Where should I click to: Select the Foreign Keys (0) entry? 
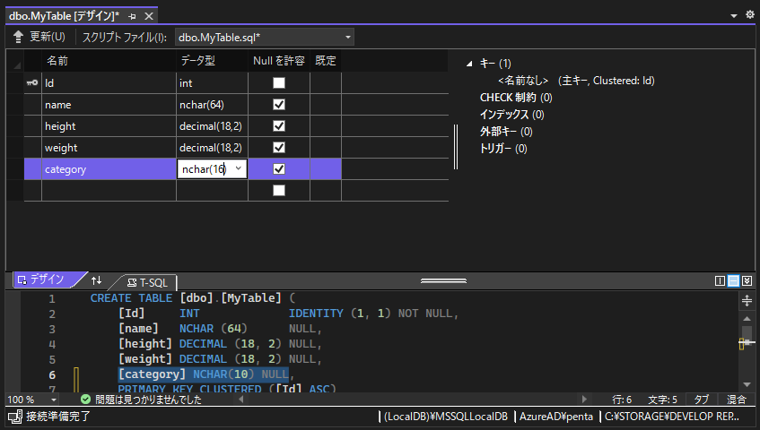tap(507, 131)
